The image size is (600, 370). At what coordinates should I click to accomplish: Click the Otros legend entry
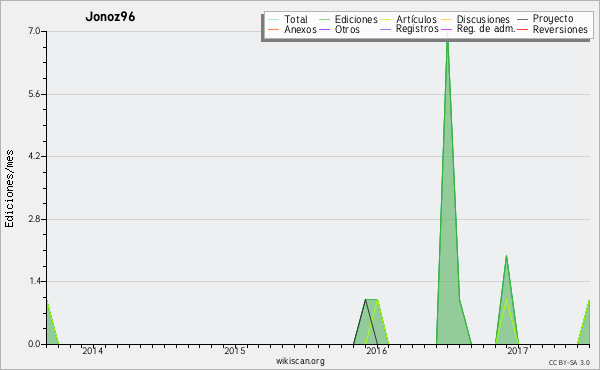[x=347, y=29]
